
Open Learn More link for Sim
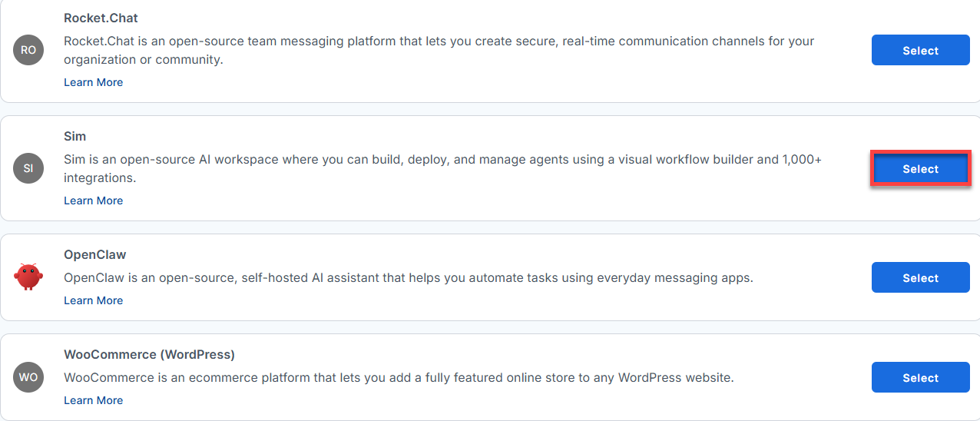(x=93, y=201)
